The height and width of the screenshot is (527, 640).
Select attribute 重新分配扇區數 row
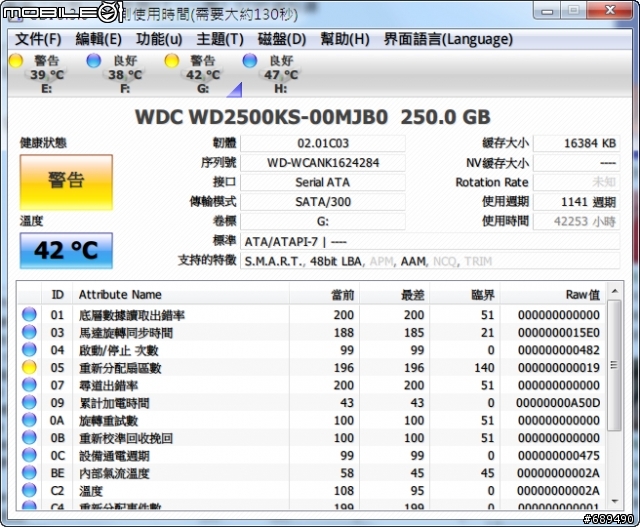pos(311,367)
